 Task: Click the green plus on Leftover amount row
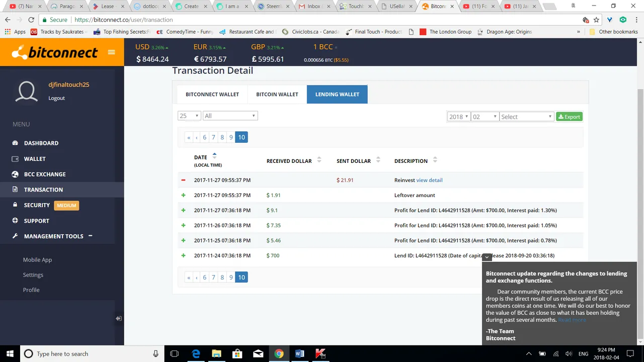tap(183, 195)
